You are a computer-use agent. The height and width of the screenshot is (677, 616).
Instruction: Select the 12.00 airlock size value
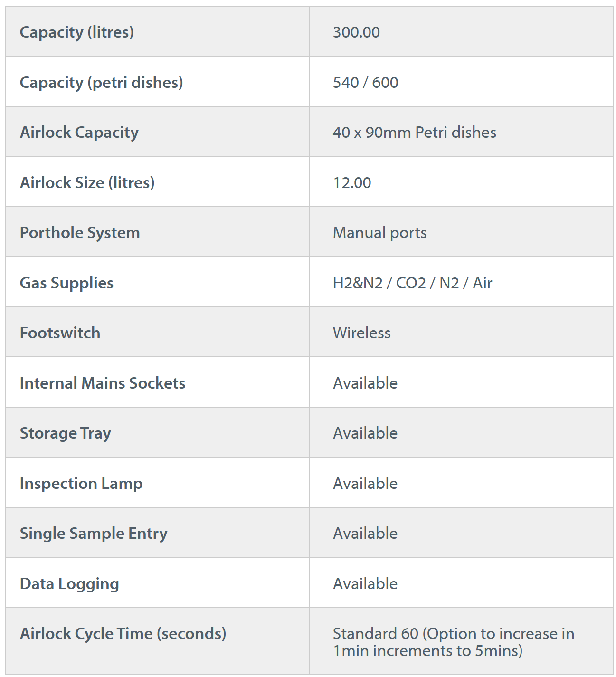point(352,183)
